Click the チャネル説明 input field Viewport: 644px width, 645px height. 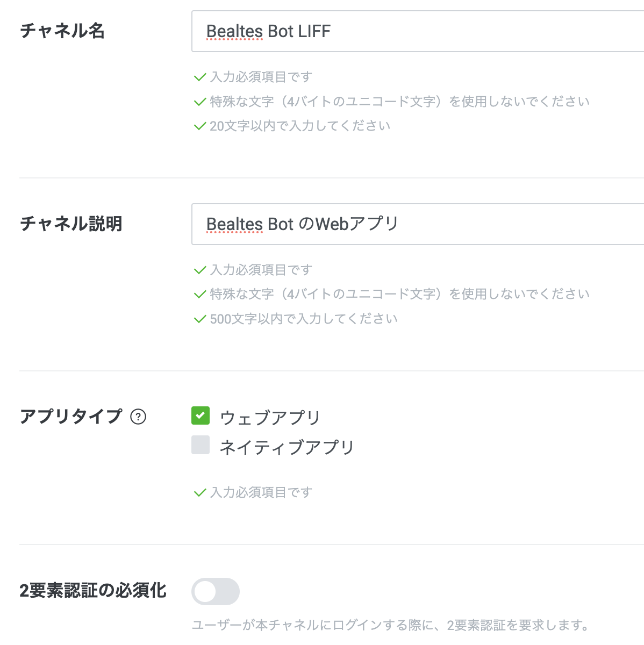[376, 224]
